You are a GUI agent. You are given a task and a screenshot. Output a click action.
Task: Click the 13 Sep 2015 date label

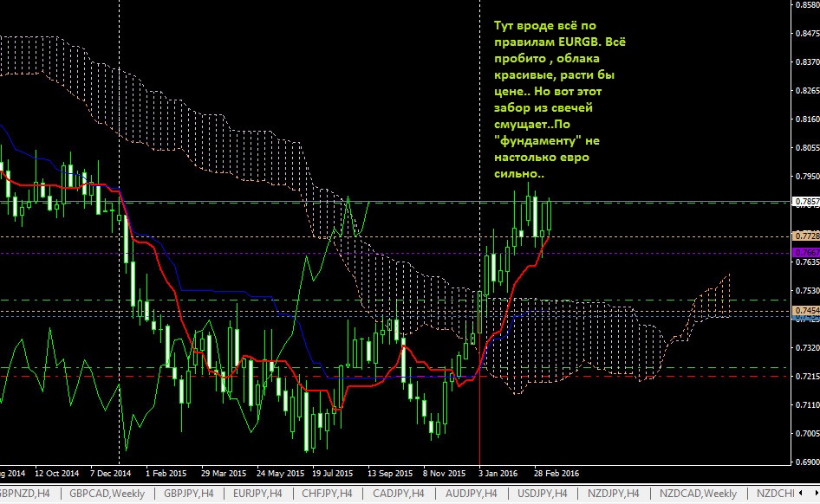(x=390, y=473)
